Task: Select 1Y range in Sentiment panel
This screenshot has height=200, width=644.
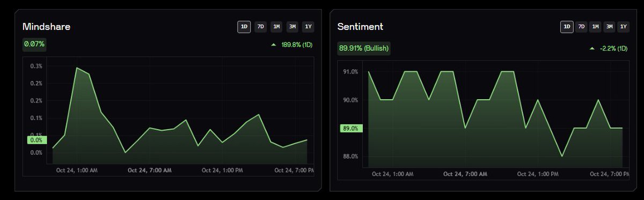Action: click(x=623, y=27)
